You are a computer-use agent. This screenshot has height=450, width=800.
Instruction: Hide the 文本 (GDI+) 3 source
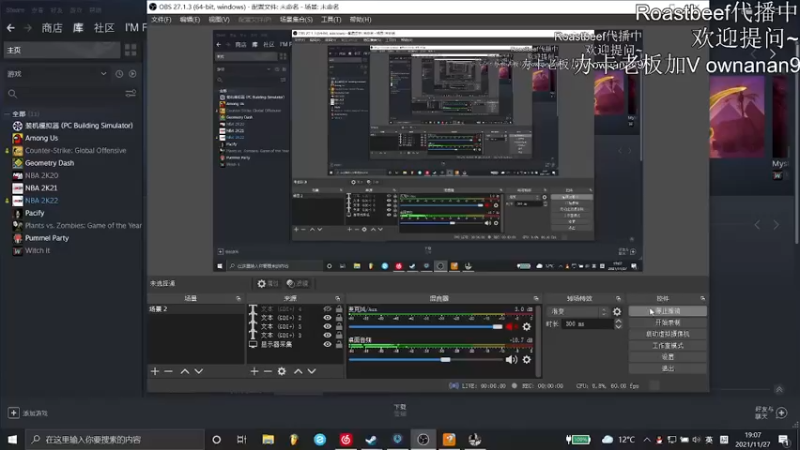pyautogui.click(x=327, y=335)
